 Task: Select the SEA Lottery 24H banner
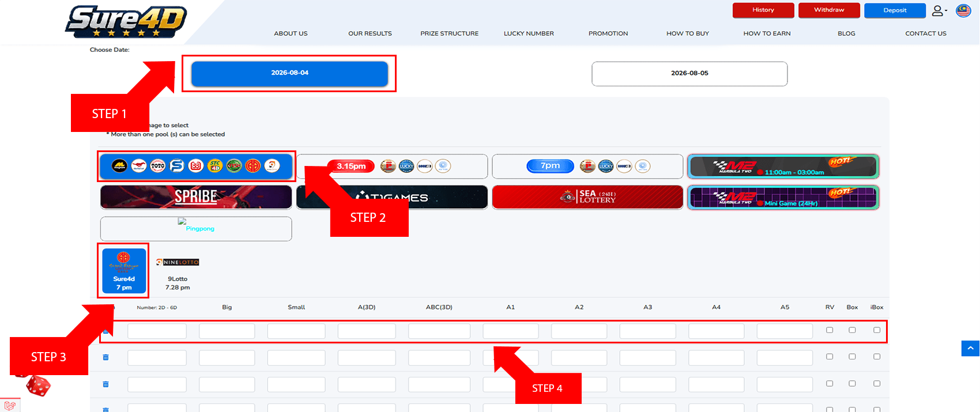coord(587,197)
